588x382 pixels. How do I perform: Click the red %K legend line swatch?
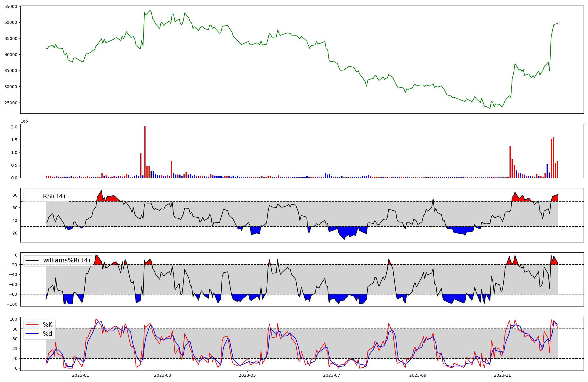[x=32, y=325]
